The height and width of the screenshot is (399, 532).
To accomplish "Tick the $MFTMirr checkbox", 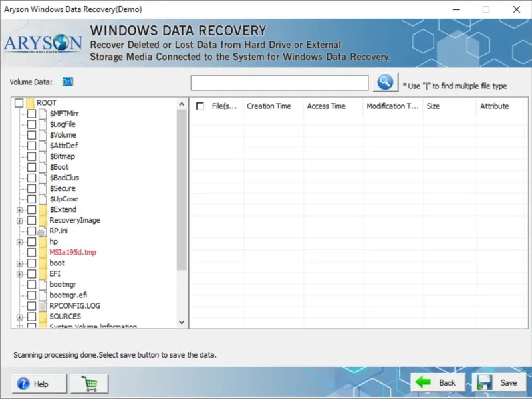I will (31, 114).
